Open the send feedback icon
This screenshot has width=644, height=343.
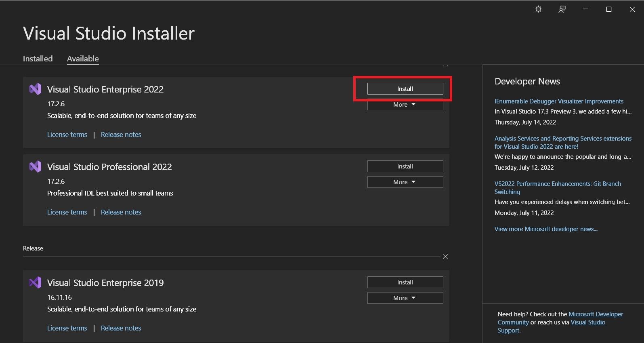pos(562,9)
